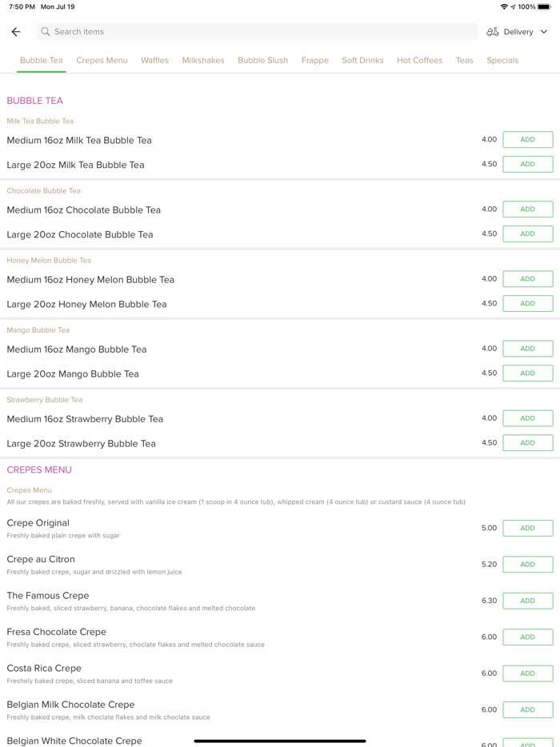Show the Specials tab
This screenshot has width=560, height=747.
coord(502,61)
